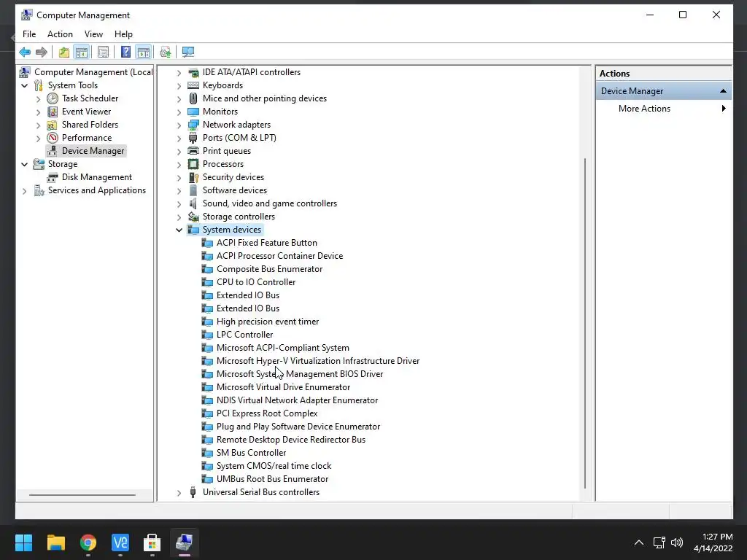Click the blue Help question mark icon
This screenshot has width=747, height=560.
(x=125, y=52)
